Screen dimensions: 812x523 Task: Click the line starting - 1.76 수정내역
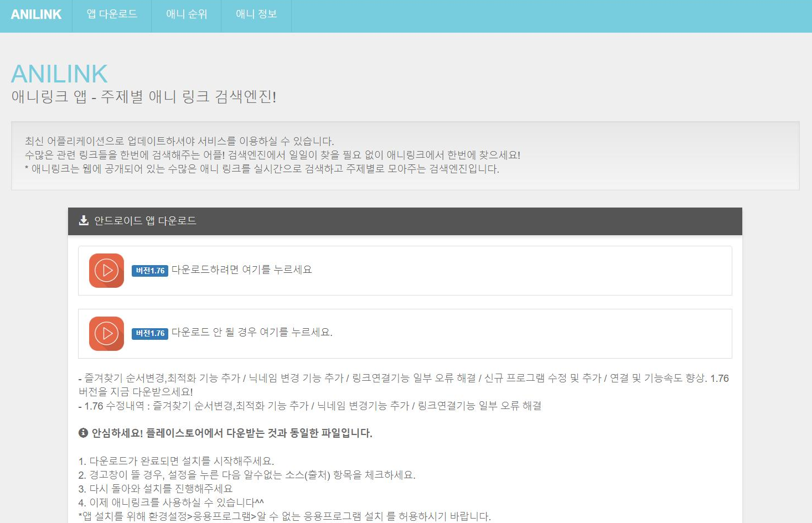coord(310,406)
